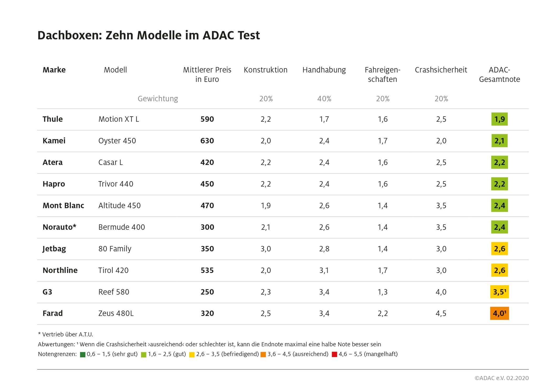
Task: Select the 'Handhabung' column header
Action: coord(324,70)
